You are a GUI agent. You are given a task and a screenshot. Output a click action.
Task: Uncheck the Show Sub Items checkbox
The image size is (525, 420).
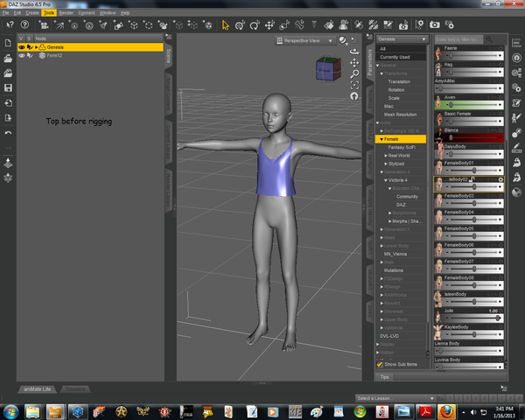click(x=380, y=364)
